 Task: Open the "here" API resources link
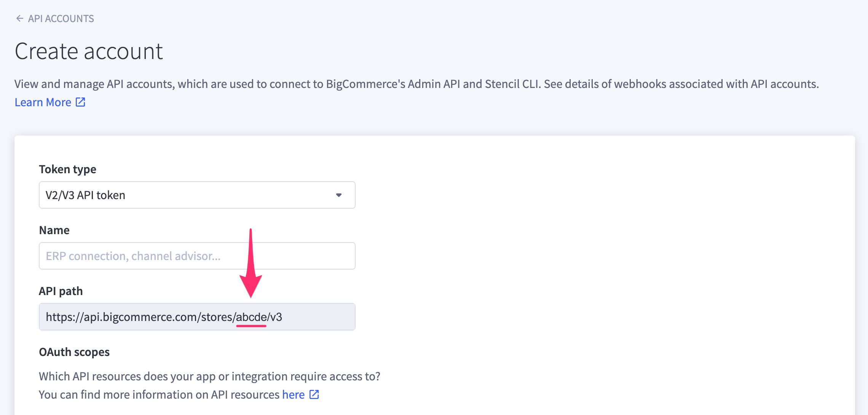point(293,395)
